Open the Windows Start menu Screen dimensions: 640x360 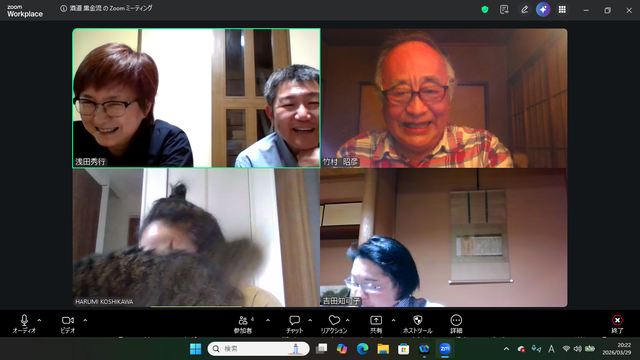click(196, 349)
